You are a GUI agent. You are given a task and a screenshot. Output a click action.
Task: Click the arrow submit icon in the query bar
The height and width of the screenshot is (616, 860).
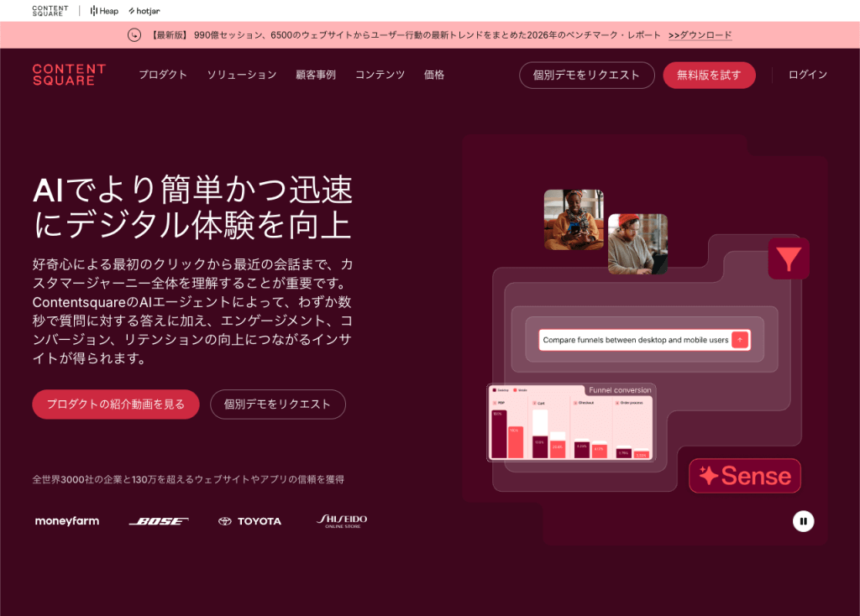click(739, 339)
